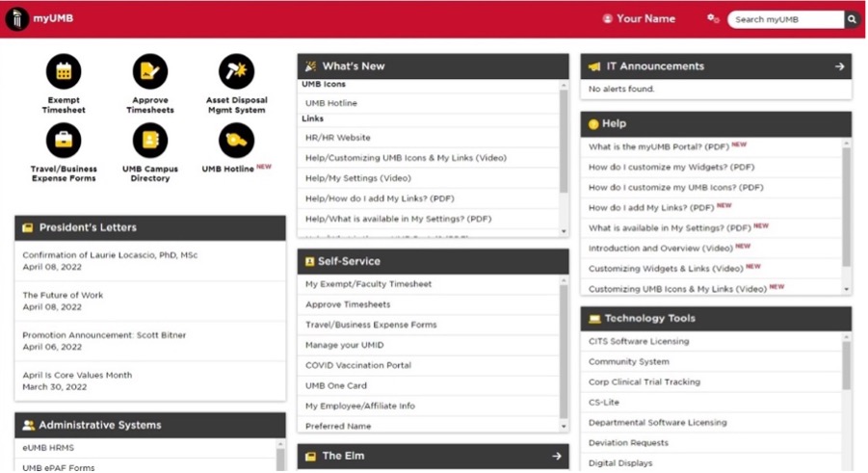Screen dimensions: 868x473
Task: Click the search magnifier button
Action: pyautogui.click(x=853, y=19)
